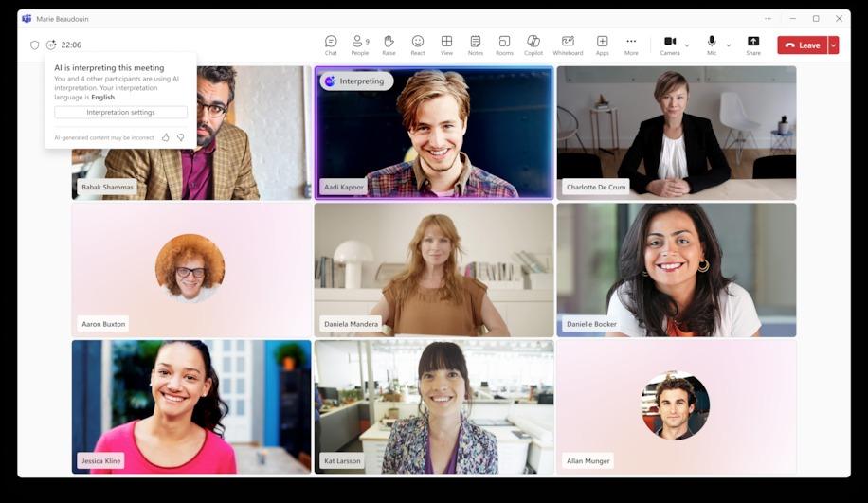Click the Teams logo in title bar
This screenshot has width=868, height=503.
(27, 18)
